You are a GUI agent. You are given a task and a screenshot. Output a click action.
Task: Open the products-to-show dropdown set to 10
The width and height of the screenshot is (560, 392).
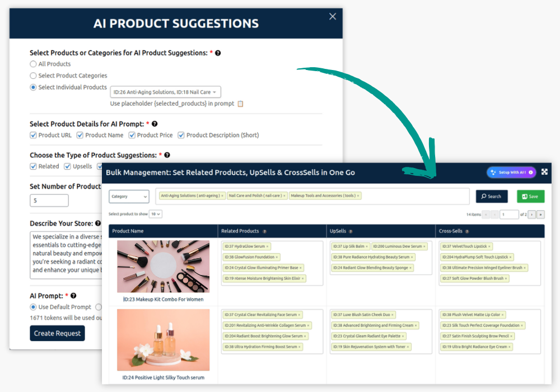click(156, 214)
